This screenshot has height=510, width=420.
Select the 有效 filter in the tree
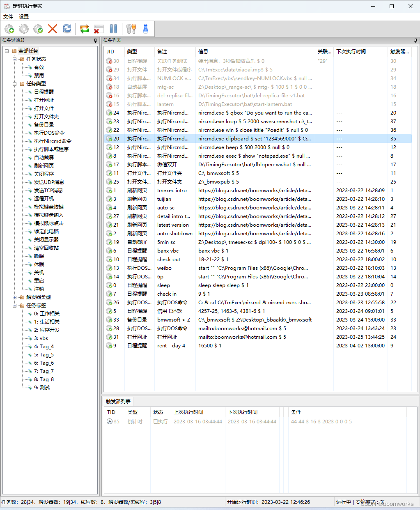(39, 67)
